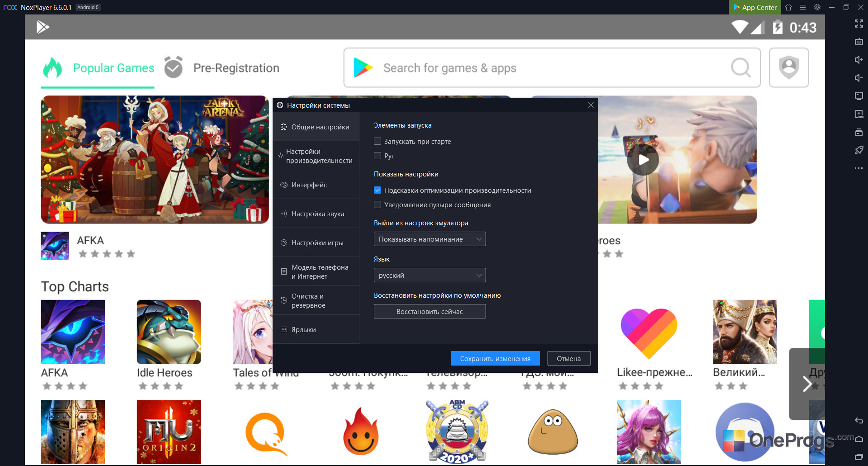Click the "Likee-прежне..." app title
Image resolution: width=868 pixels, height=466 pixels.
click(x=655, y=372)
